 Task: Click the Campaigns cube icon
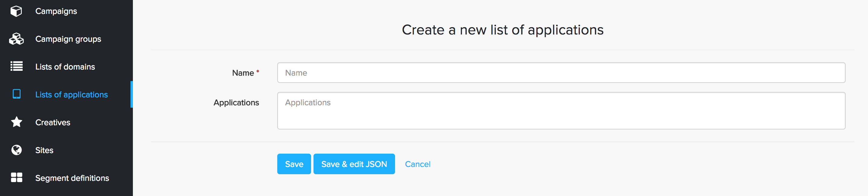pyautogui.click(x=16, y=11)
